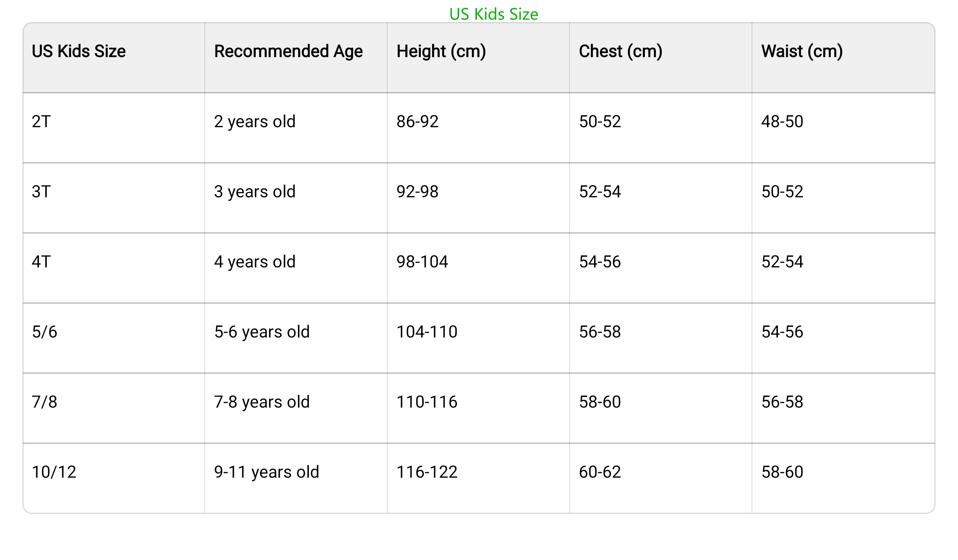Viewport: 958px width, 560px height.
Task: Click the 4T size cell
Action: (x=114, y=268)
